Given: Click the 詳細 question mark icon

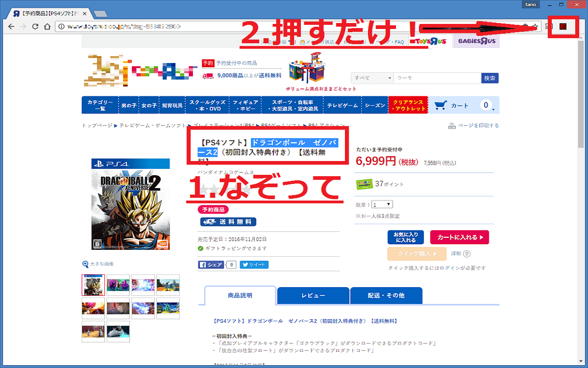Looking at the screenshot, I should 467,253.
